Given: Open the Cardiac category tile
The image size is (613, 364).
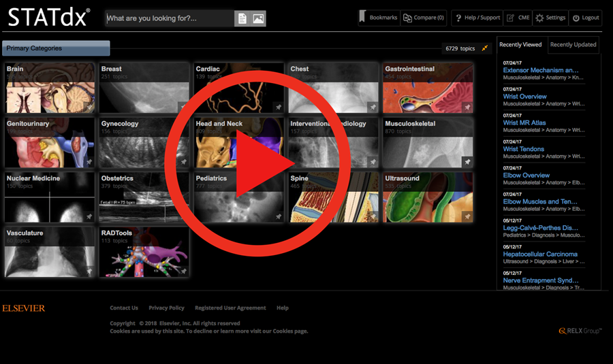Looking at the screenshot, I should point(239,88).
